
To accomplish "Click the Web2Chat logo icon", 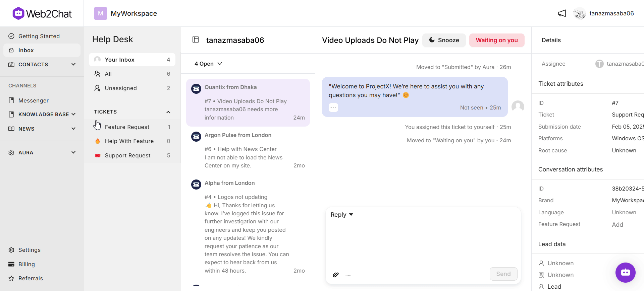I will click(18, 13).
